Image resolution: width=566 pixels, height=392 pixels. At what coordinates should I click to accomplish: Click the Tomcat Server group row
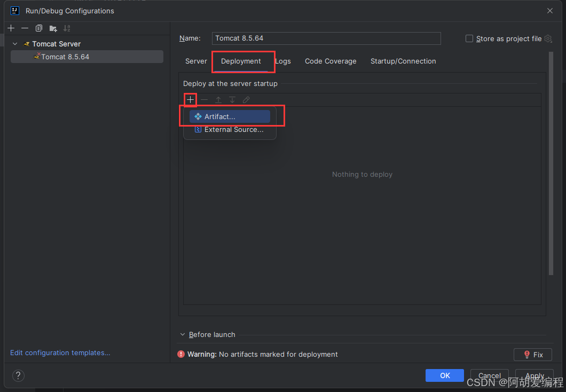(x=87, y=44)
